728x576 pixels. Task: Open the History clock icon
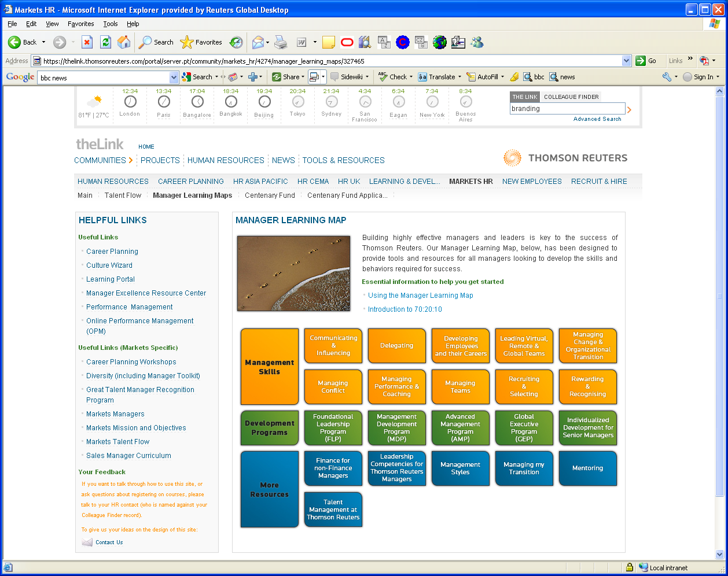pos(236,42)
